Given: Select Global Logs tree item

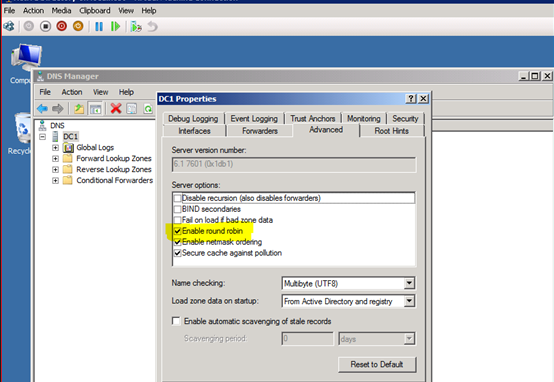Looking at the screenshot, I should point(95,147).
